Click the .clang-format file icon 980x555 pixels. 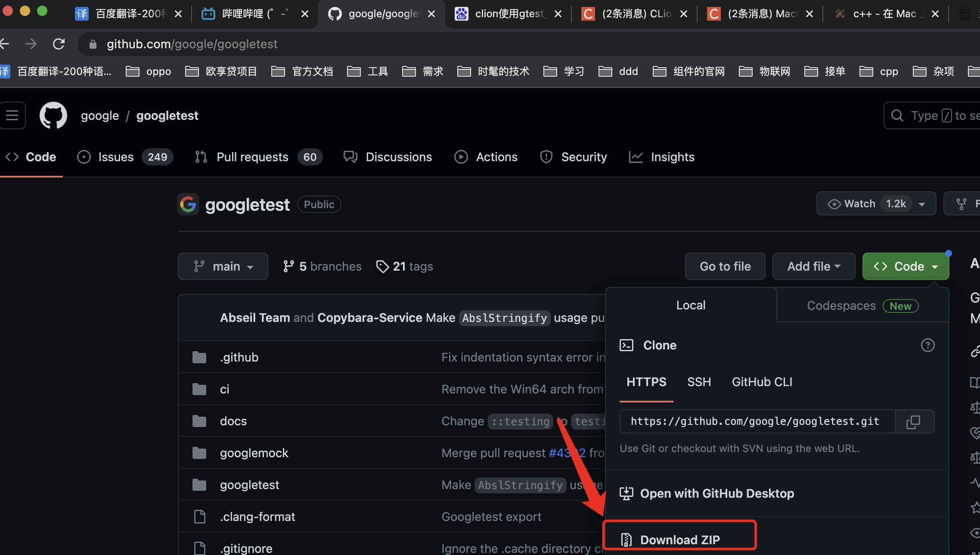pos(199,517)
